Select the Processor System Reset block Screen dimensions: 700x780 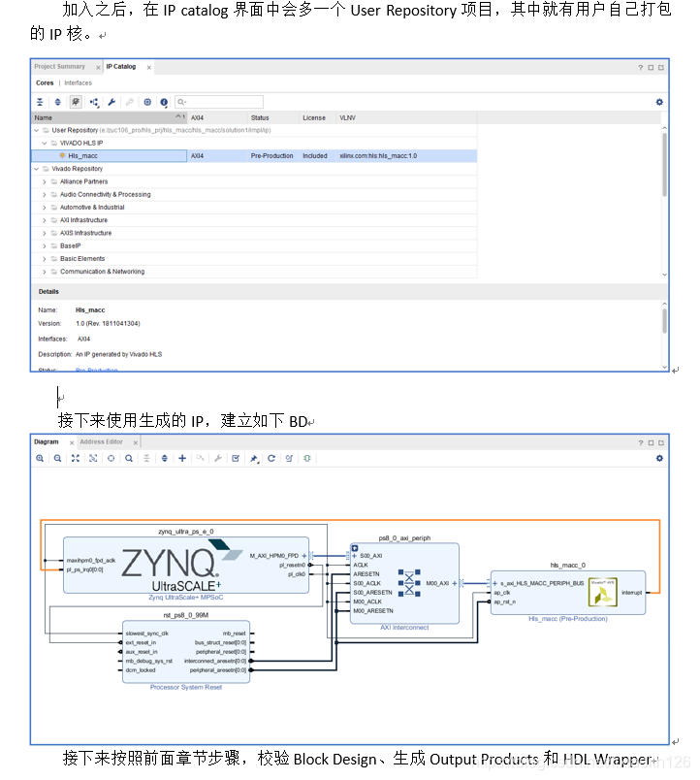pos(186,652)
